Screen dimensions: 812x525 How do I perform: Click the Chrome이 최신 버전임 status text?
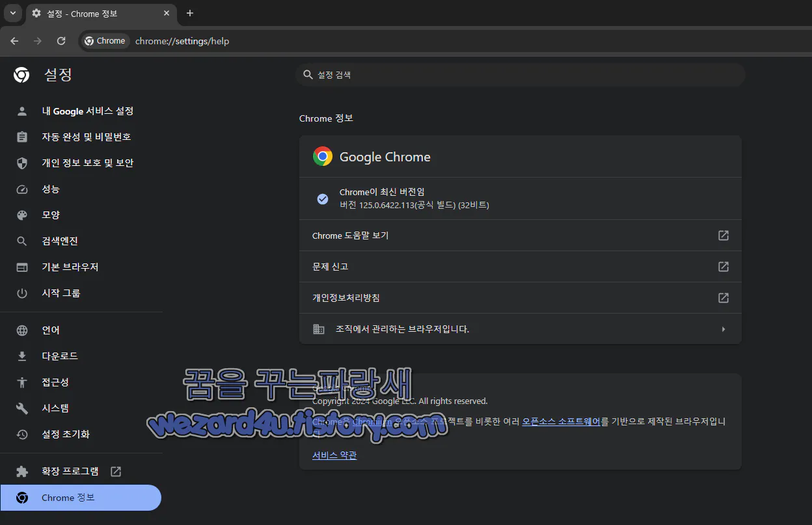(x=382, y=192)
